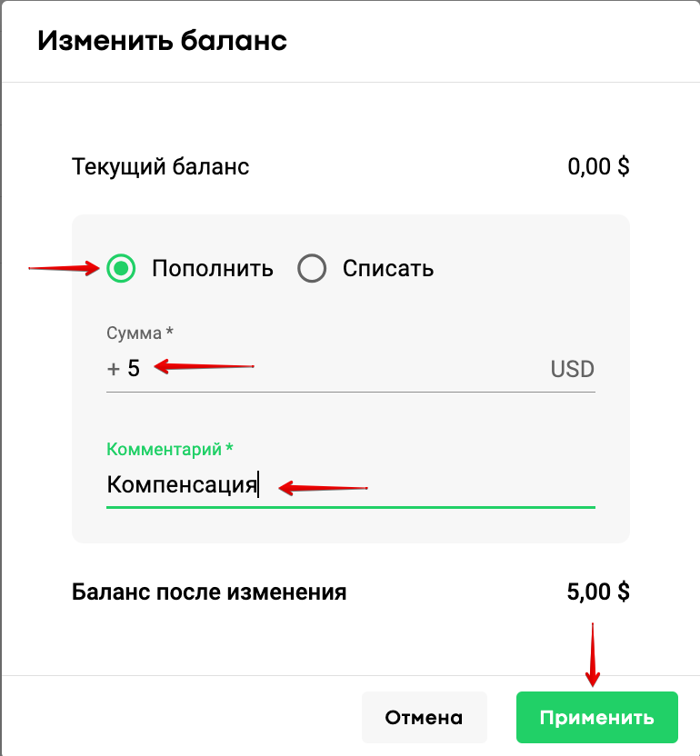The height and width of the screenshot is (756, 700).
Task: Click the entered amount digit 5
Action: point(134,369)
